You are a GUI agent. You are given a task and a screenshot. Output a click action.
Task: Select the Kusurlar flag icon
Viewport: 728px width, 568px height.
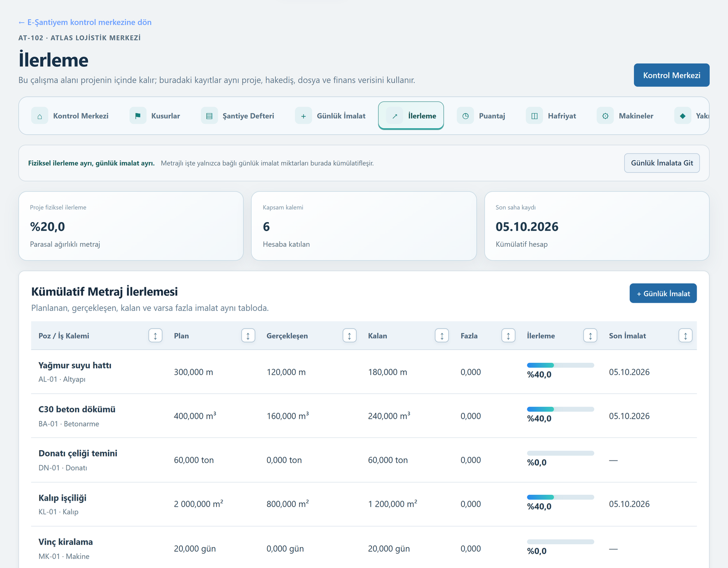click(x=138, y=116)
